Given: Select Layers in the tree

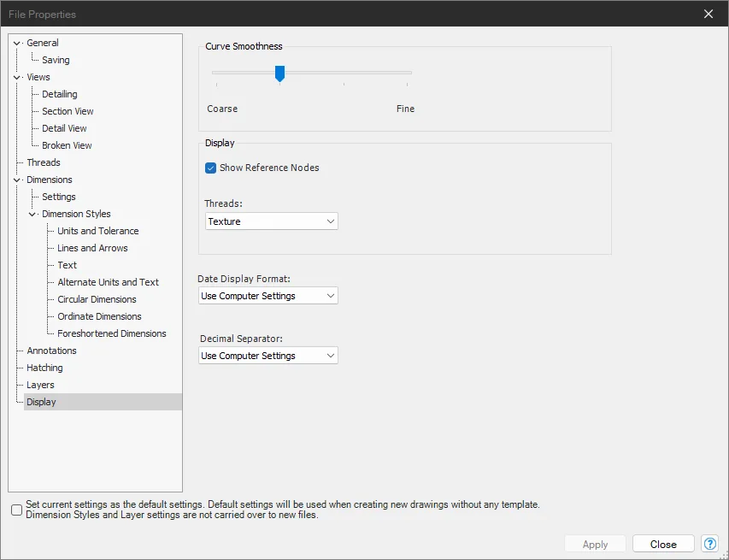Looking at the screenshot, I should (40, 385).
